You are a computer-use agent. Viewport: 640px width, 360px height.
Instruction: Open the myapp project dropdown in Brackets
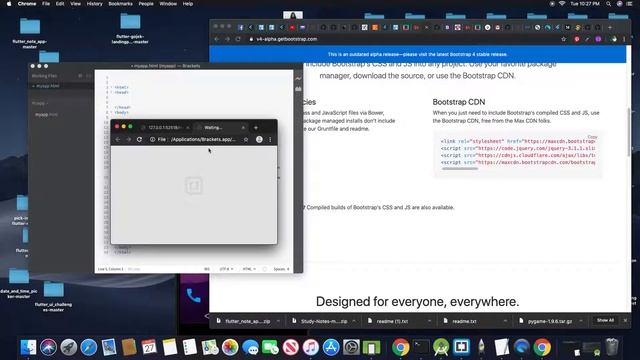coord(40,103)
